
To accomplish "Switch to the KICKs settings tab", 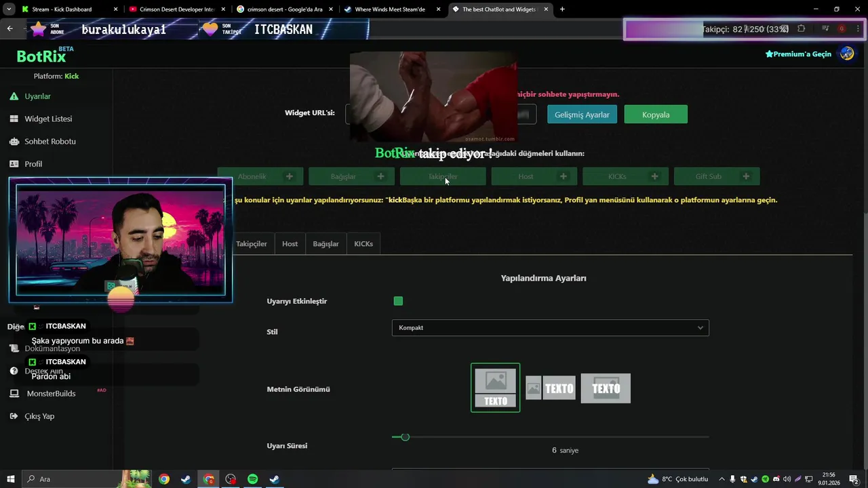I will point(363,244).
